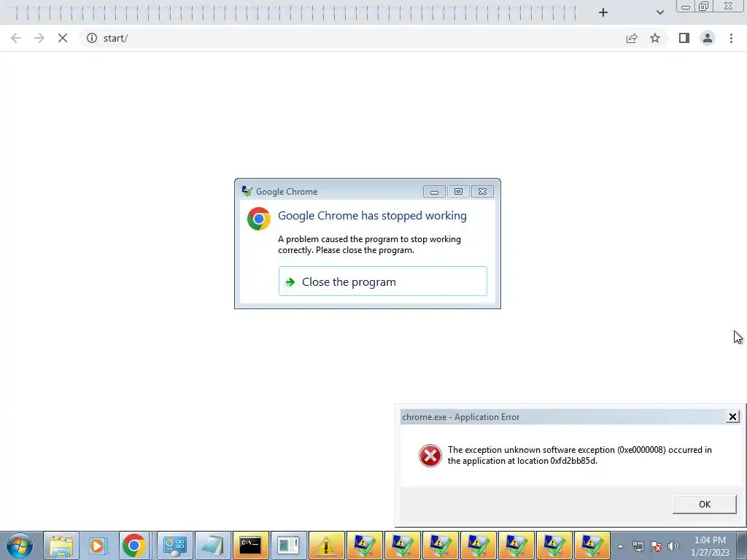Image resolution: width=747 pixels, height=560 pixels.
Task: Open Windows Media Player from the taskbar
Action: click(x=98, y=545)
